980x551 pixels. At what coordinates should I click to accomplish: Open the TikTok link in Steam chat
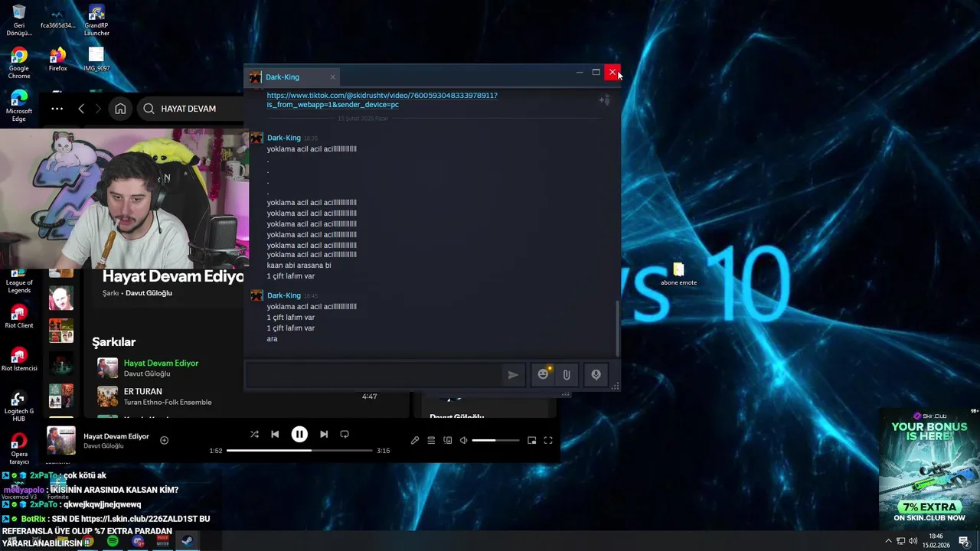(382, 100)
